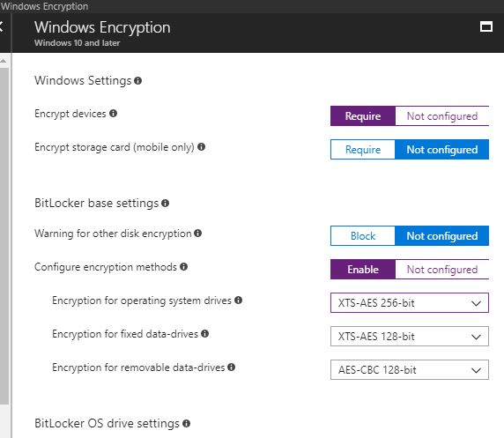Open info icon beside Windows Settings heading
Image resolution: width=504 pixels, height=438 pixels.
click(137, 81)
